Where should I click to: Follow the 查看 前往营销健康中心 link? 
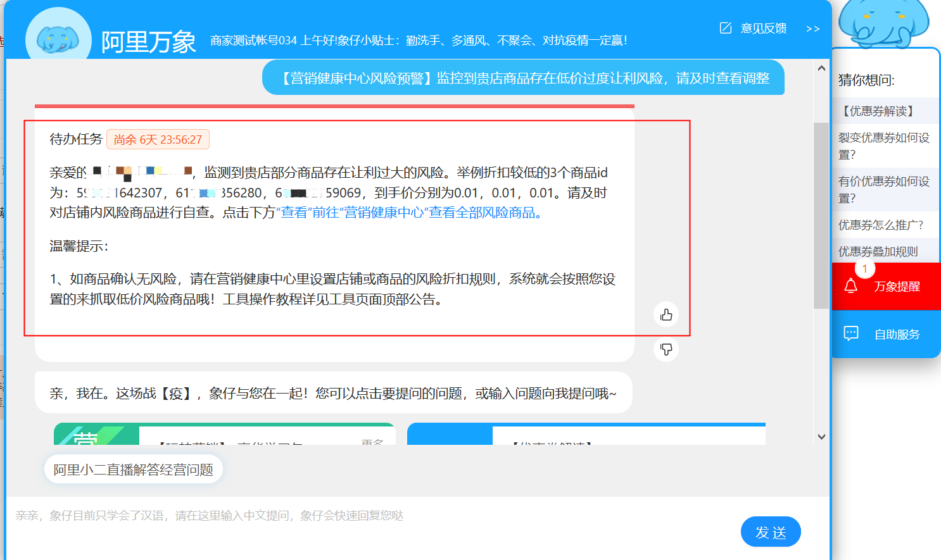(x=412, y=213)
